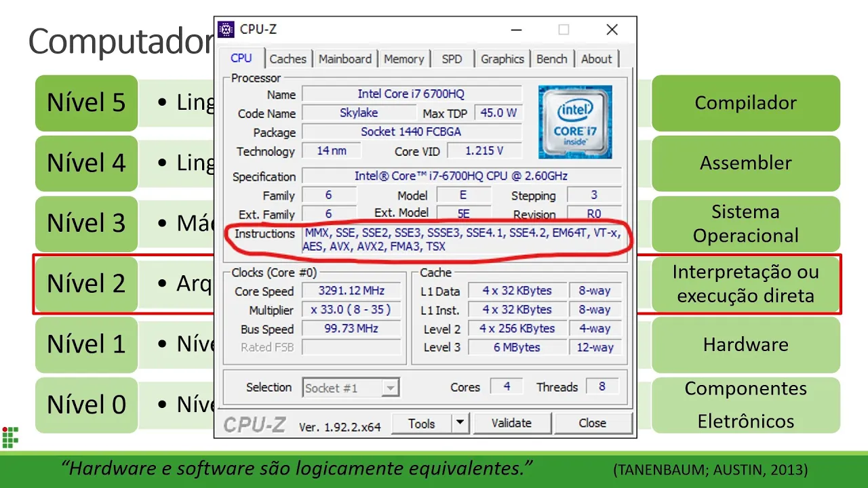
Task: Click the processor Name field Intel Core i7 6700HQ
Action: (412, 94)
